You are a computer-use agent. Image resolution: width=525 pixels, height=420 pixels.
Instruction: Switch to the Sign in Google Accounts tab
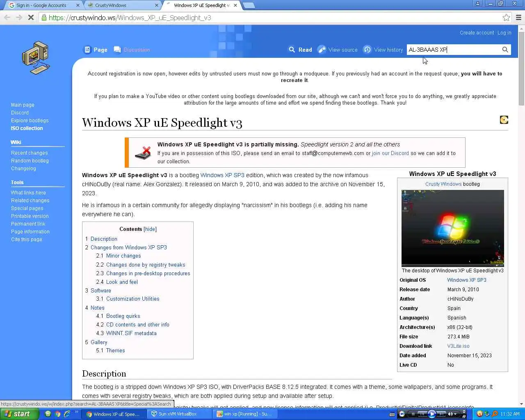(x=41, y=5)
